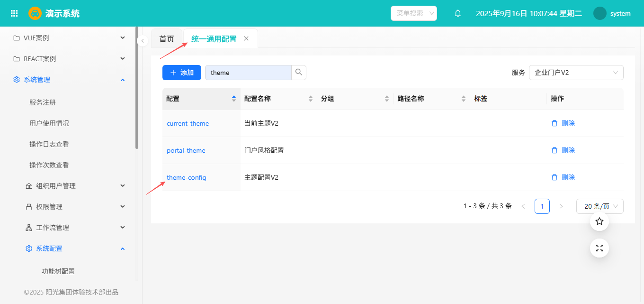Open the theme-config link
The height and width of the screenshot is (304, 644).
pos(187,177)
